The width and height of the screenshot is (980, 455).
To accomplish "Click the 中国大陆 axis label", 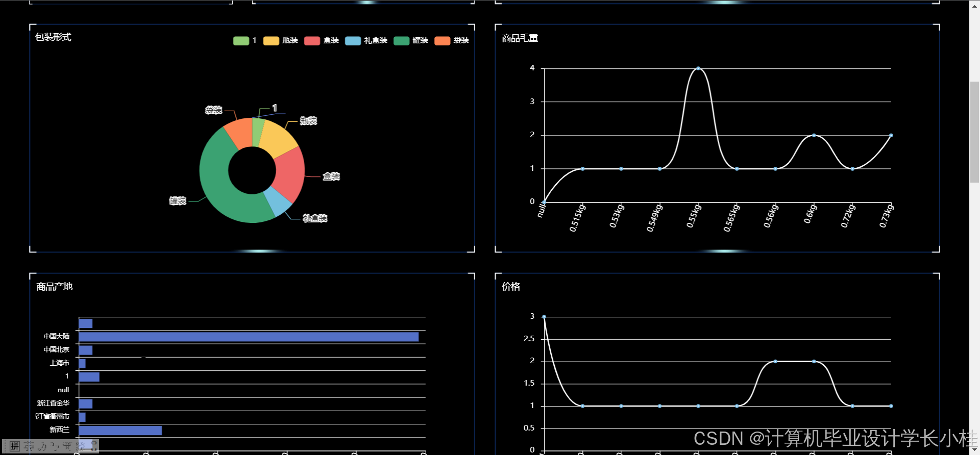I will pos(57,337).
